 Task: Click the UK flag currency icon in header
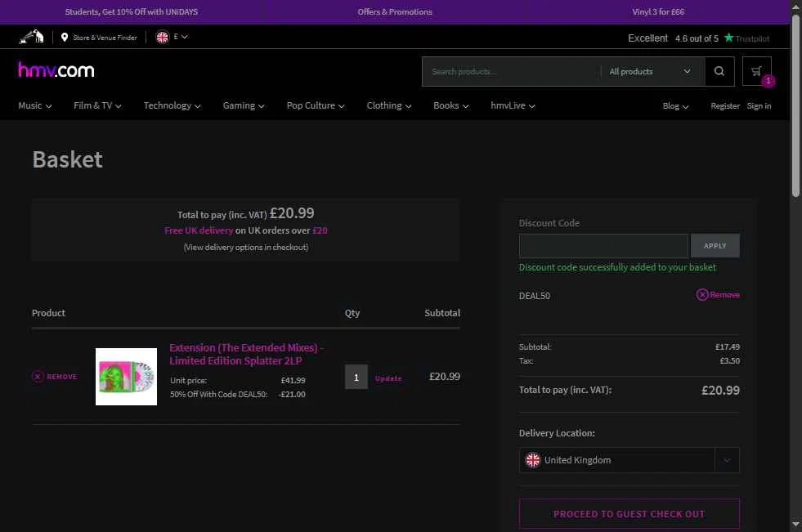tap(162, 37)
